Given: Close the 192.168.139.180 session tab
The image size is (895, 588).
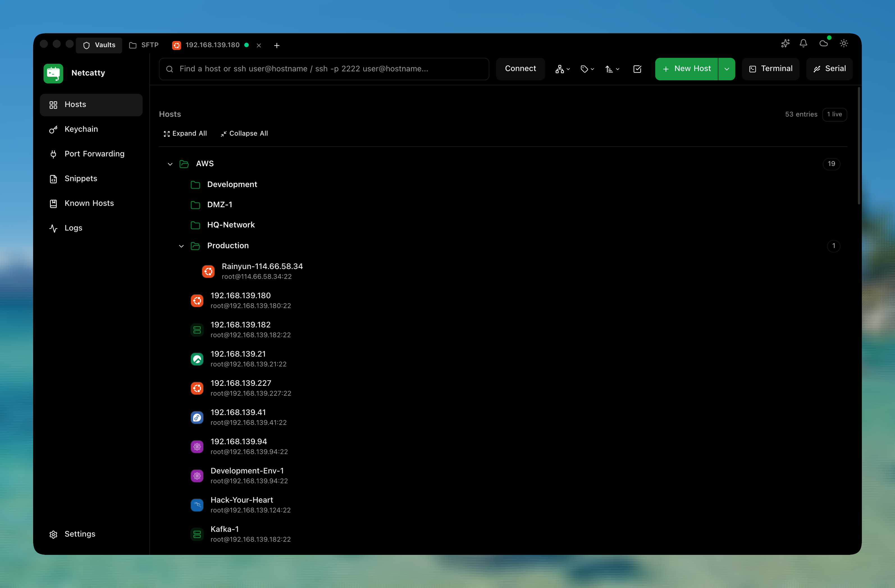Looking at the screenshot, I should 259,45.
